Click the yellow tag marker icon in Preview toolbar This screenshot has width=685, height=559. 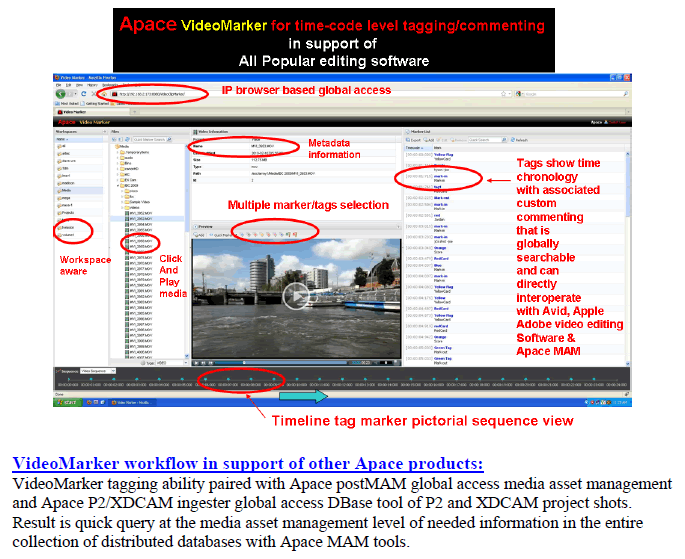[x=262, y=235]
